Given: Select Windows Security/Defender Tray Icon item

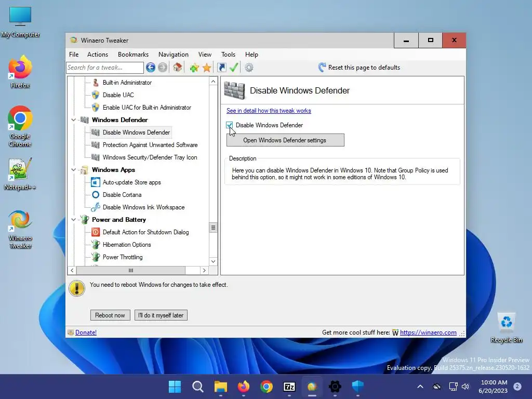Looking at the screenshot, I should pyautogui.click(x=150, y=157).
